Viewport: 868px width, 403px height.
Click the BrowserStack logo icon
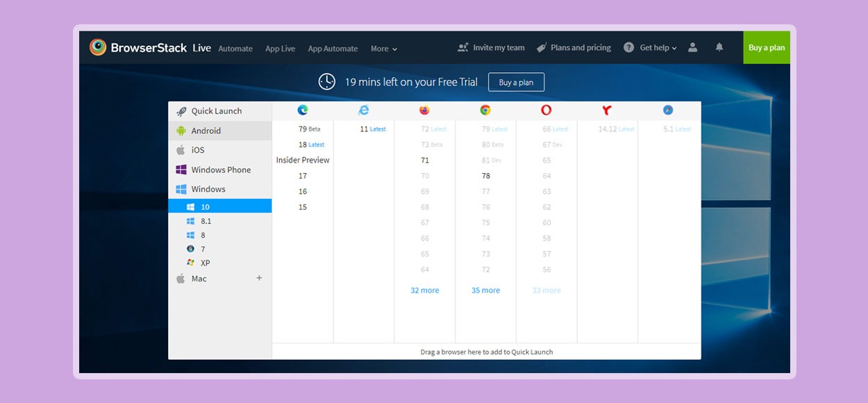point(98,47)
